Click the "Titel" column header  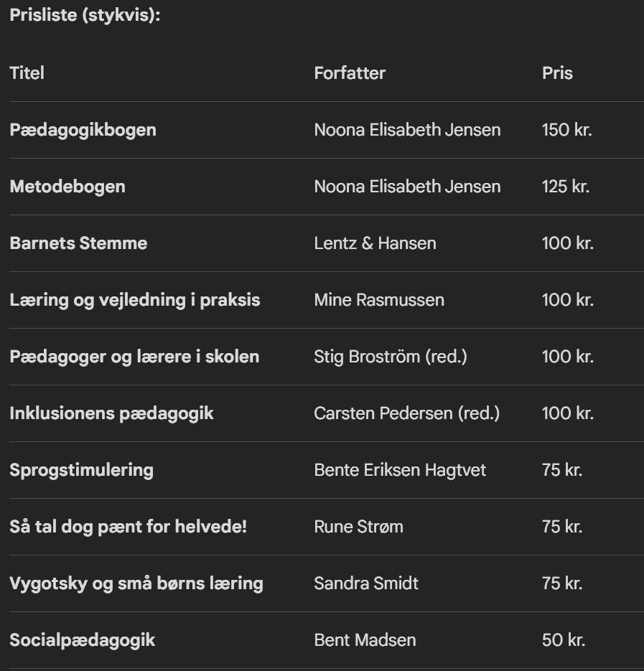tap(27, 72)
